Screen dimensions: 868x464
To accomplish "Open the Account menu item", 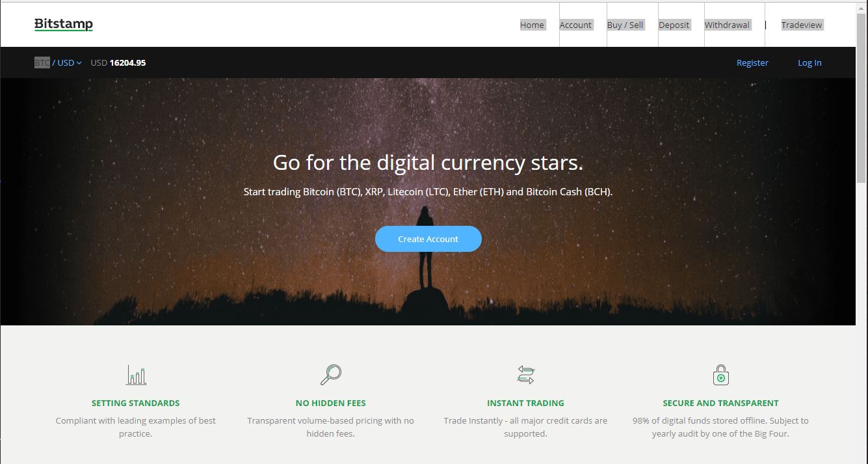I will click(575, 25).
